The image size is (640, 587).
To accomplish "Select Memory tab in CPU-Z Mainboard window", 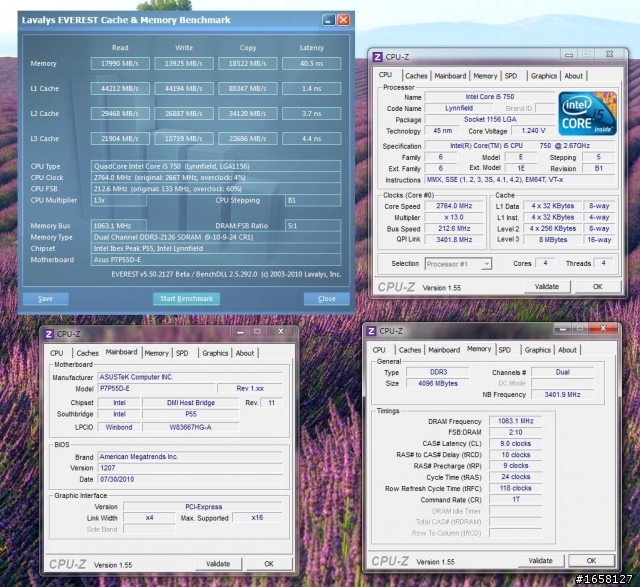I will 156,353.
